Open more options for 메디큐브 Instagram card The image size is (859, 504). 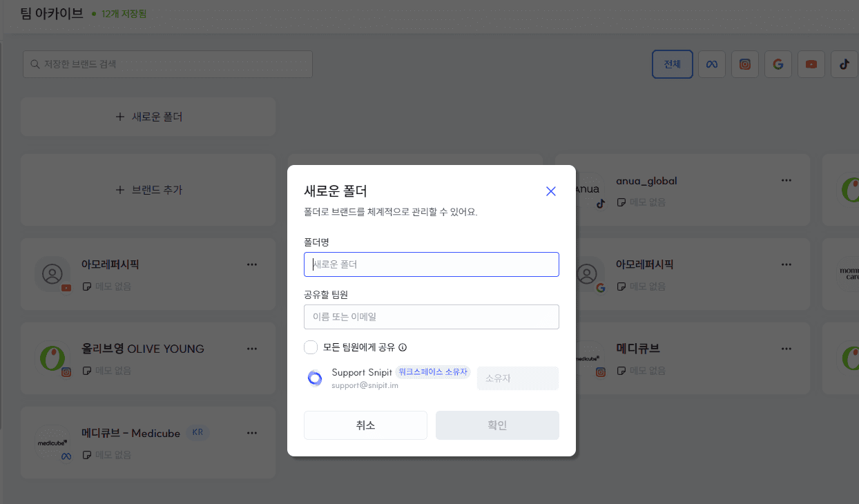pos(786,349)
